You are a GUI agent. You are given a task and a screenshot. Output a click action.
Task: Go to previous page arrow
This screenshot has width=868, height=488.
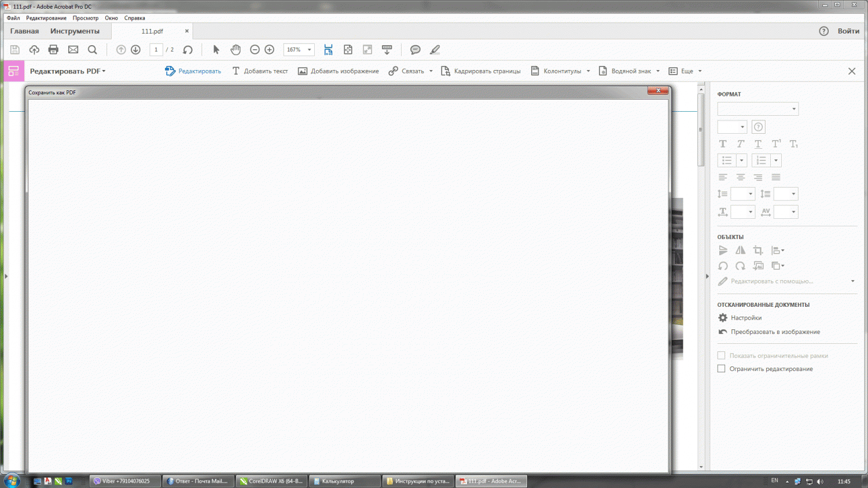[x=121, y=50]
